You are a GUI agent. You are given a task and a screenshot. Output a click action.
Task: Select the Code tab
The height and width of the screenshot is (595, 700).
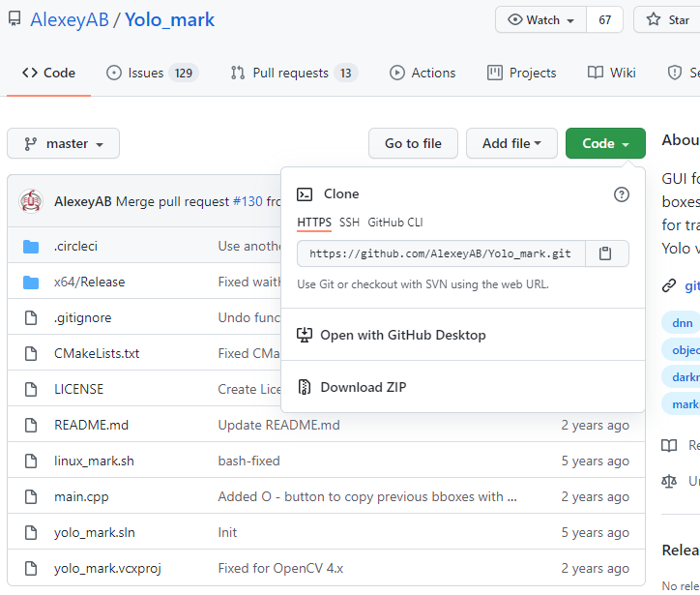point(48,73)
